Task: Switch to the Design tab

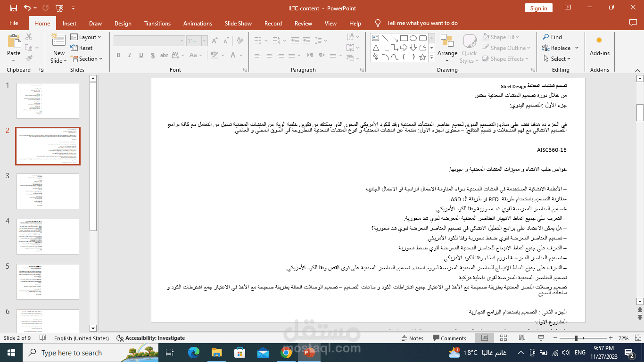Action: coord(123,23)
